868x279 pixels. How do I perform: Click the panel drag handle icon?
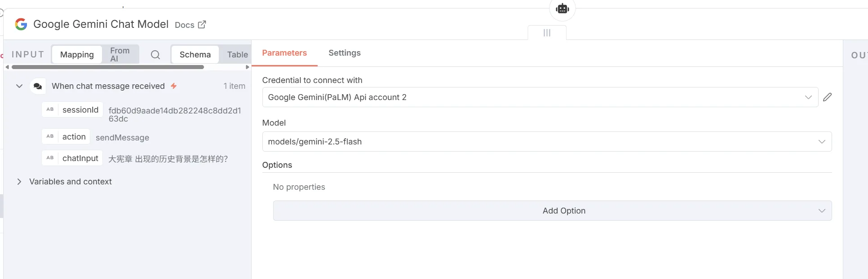pos(547,33)
